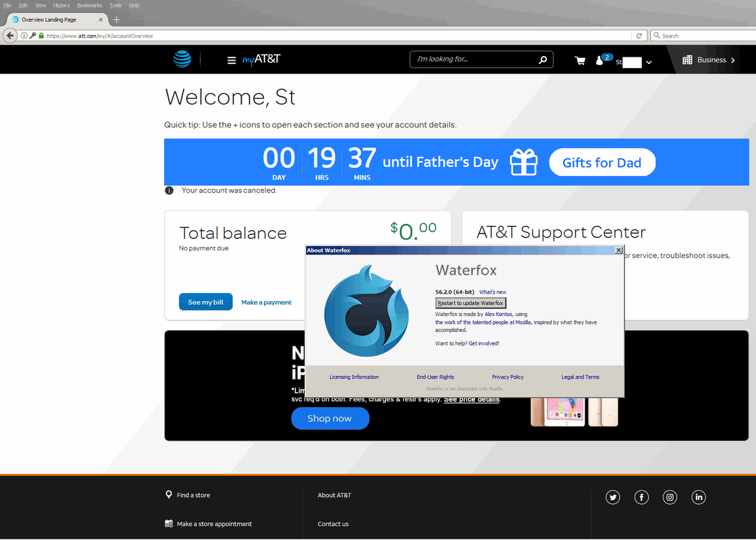Click the AT&T globe logo
This screenshot has height=540, width=756.
coord(182,59)
